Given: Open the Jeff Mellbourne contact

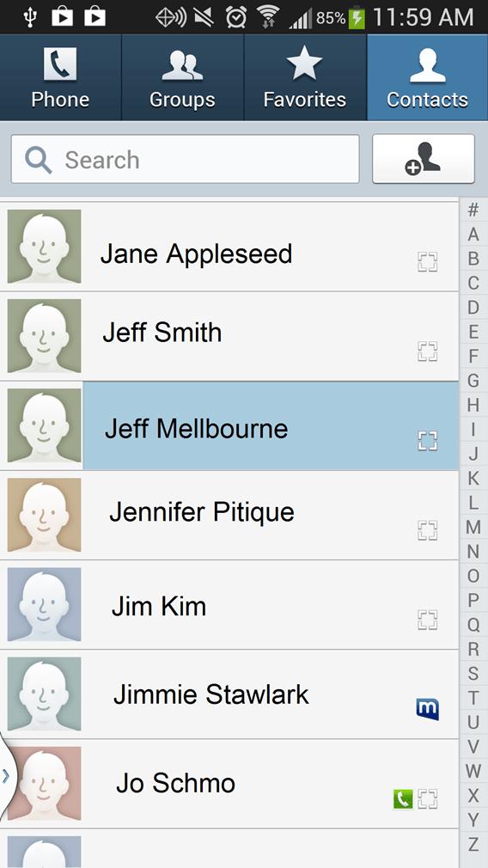Looking at the screenshot, I should tap(229, 426).
